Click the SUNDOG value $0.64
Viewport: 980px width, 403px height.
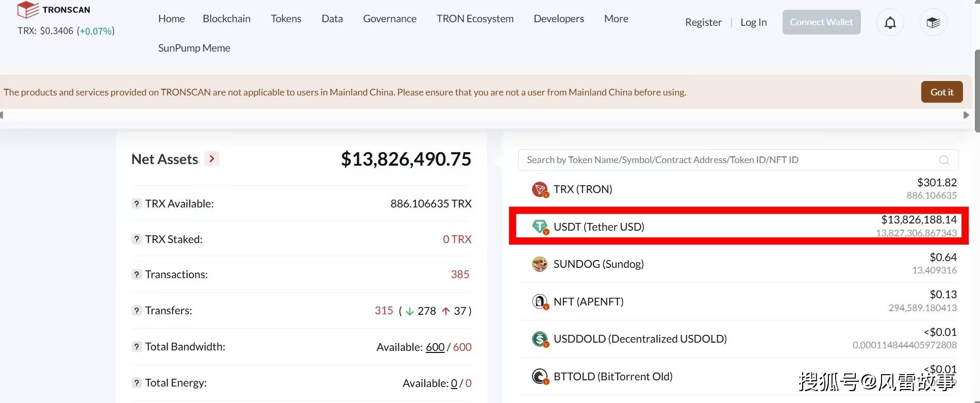pyautogui.click(x=943, y=257)
